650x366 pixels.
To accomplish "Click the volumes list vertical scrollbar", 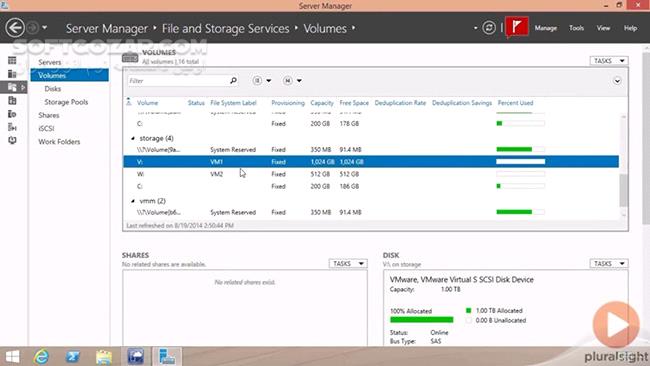I will click(623, 191).
